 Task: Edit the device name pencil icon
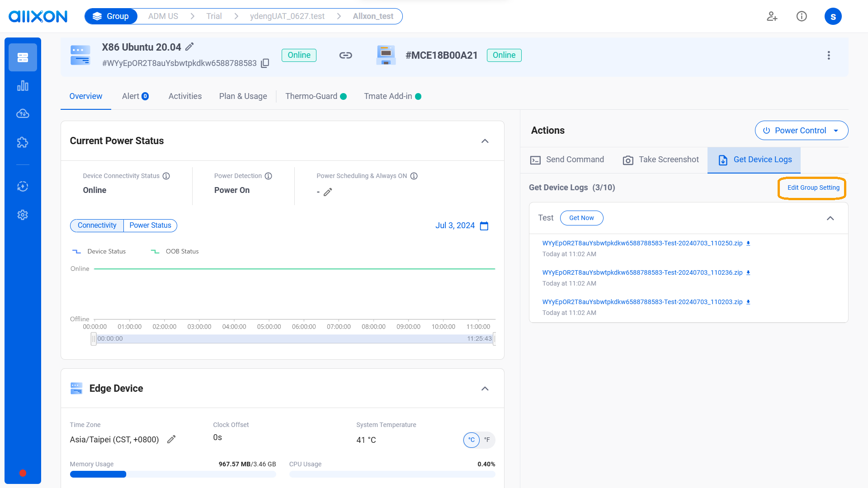[x=190, y=47]
